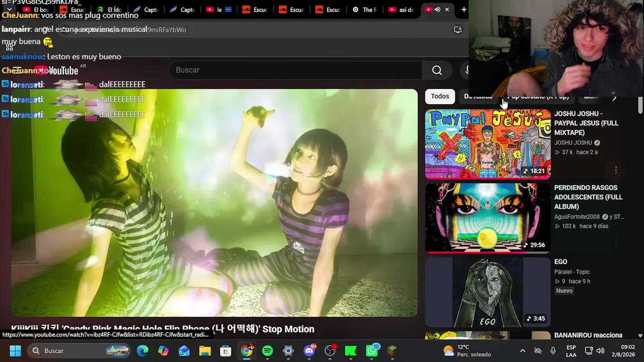
Task: Click the page vertical scrollbar
Action: tap(640, 106)
